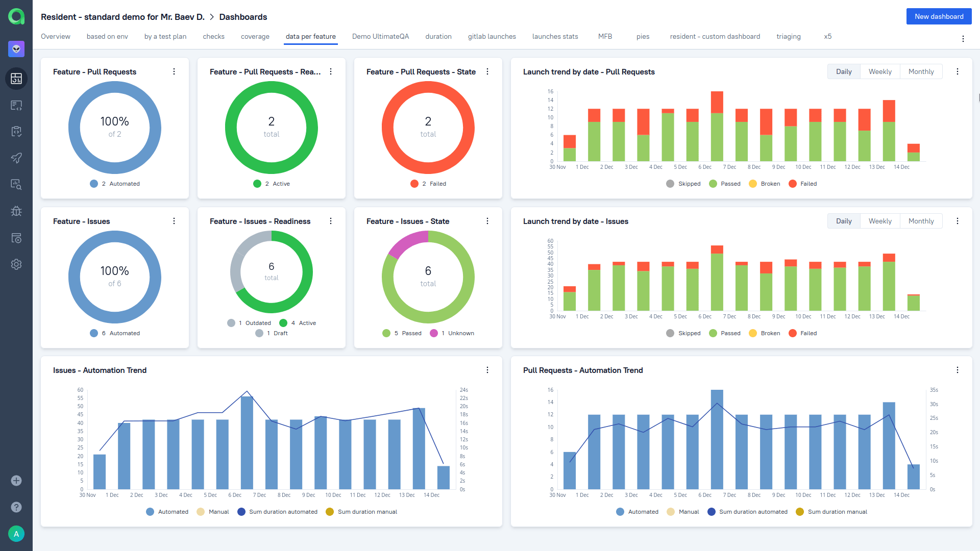Select the Defects bug icon in sidebar
The width and height of the screenshot is (980, 551).
point(16,211)
